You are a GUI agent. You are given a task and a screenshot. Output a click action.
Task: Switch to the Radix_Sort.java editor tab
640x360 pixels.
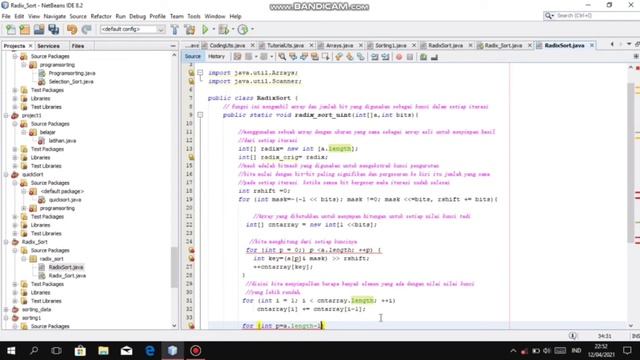click(x=503, y=45)
